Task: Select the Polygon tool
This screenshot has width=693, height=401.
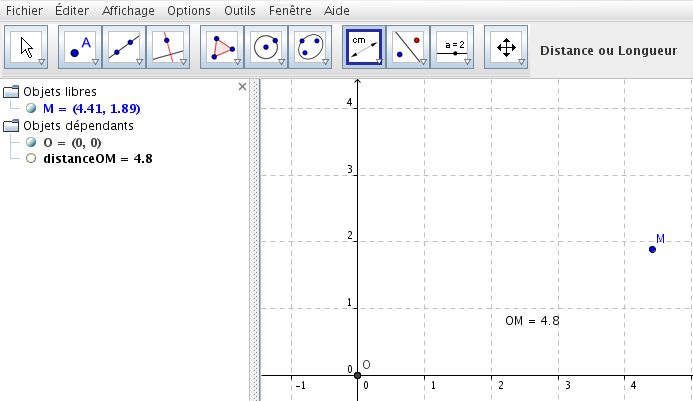Action: (222, 47)
